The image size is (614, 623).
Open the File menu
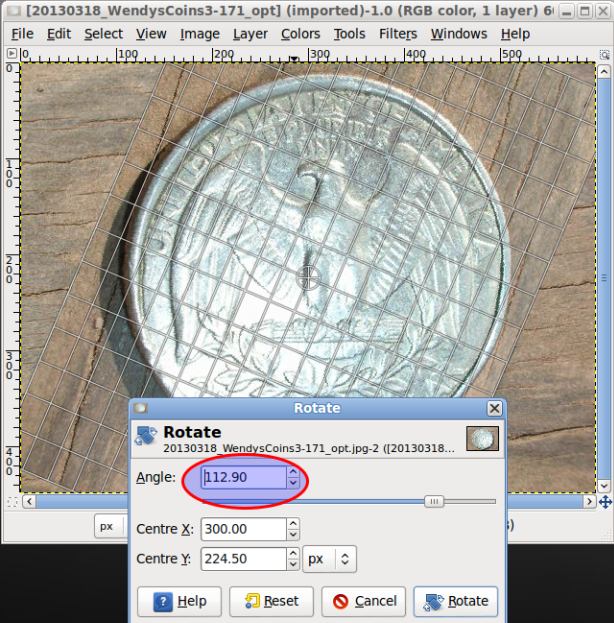[x=22, y=34]
